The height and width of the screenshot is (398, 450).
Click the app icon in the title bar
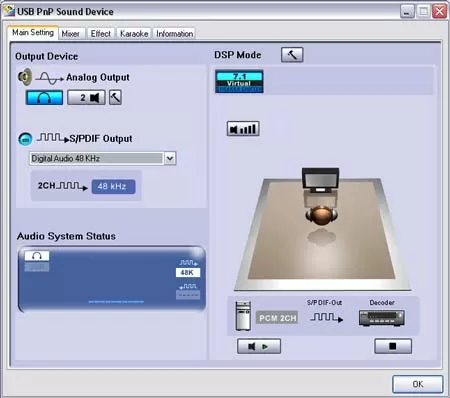[9, 11]
